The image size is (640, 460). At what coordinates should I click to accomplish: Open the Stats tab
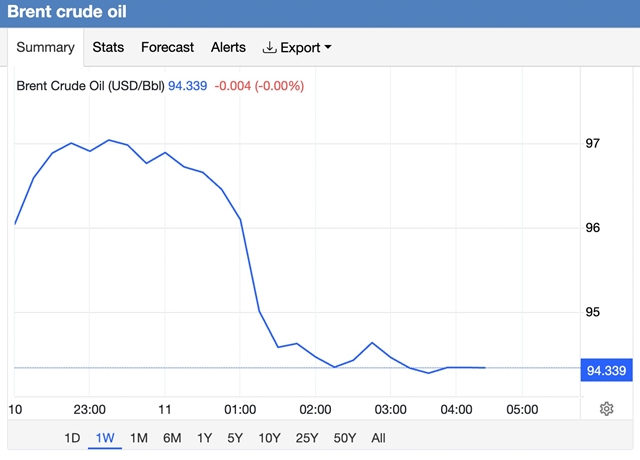(x=108, y=47)
